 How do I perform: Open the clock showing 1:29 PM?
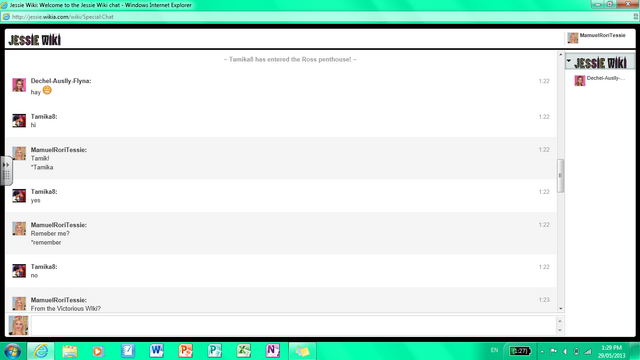pyautogui.click(x=611, y=351)
